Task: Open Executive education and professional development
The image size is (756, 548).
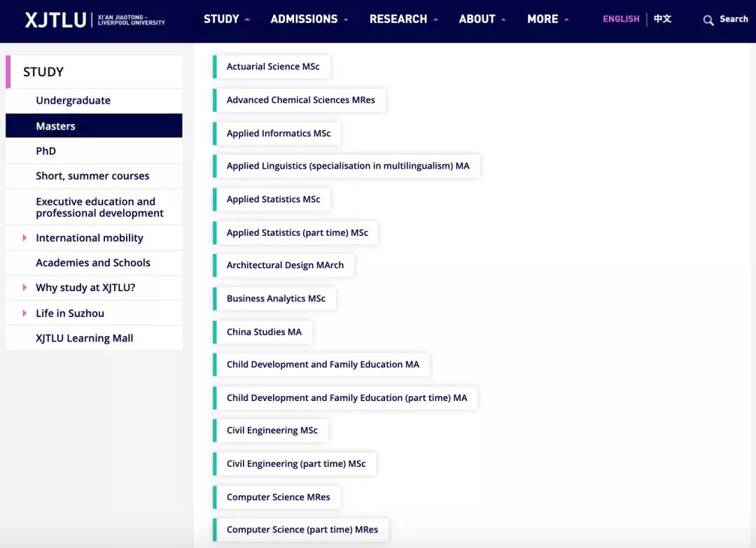Action: point(94,207)
